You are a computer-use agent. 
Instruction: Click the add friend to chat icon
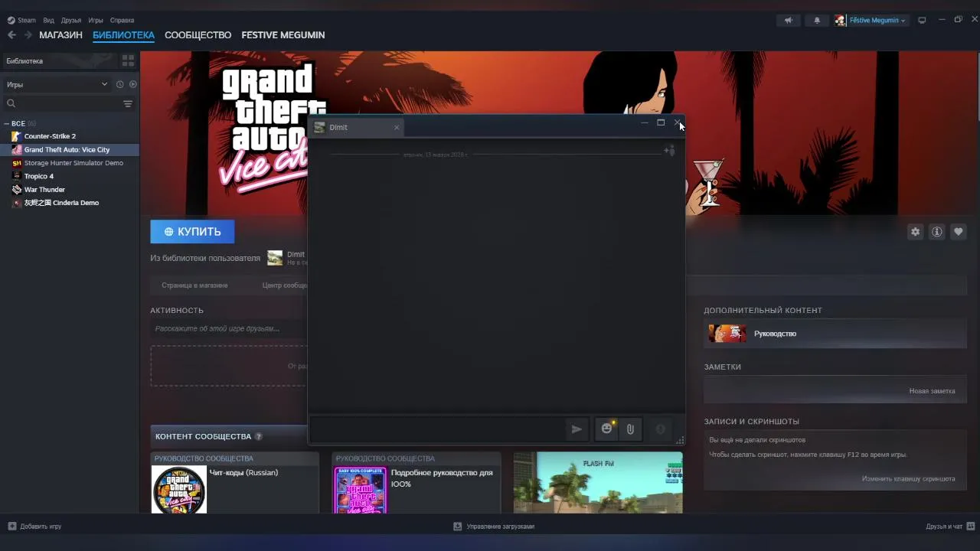click(669, 151)
